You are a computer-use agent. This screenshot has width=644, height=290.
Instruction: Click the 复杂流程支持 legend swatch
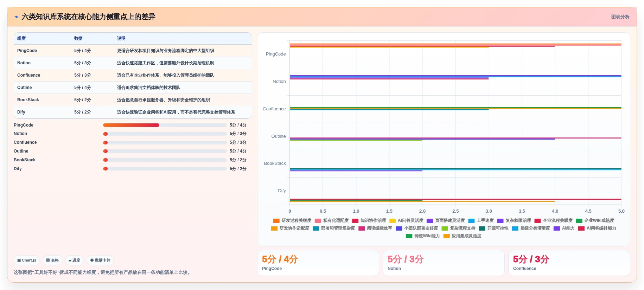(x=445, y=228)
